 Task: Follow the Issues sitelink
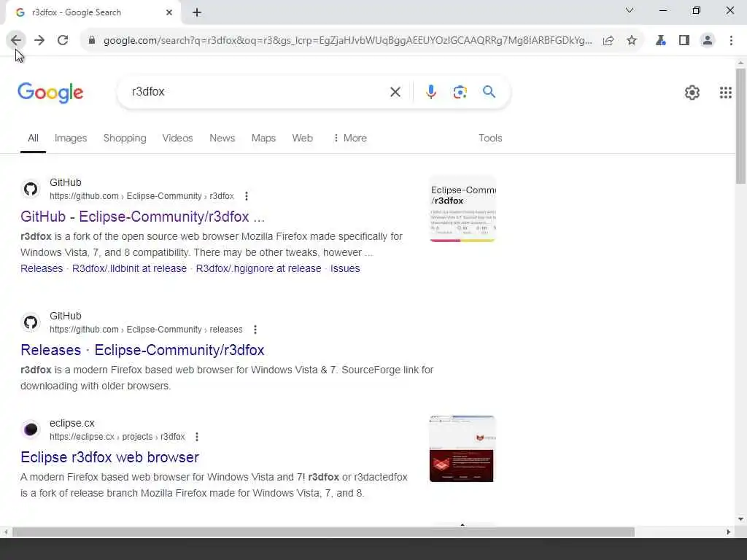(345, 268)
